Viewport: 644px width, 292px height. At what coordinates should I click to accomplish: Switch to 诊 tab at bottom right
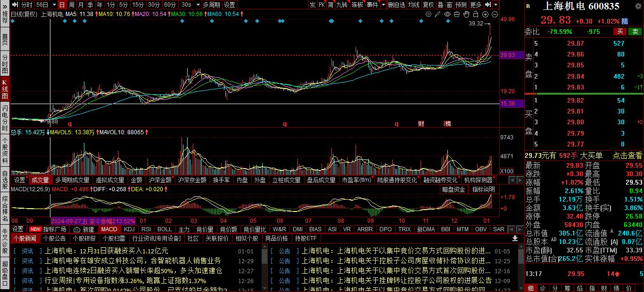543,288
